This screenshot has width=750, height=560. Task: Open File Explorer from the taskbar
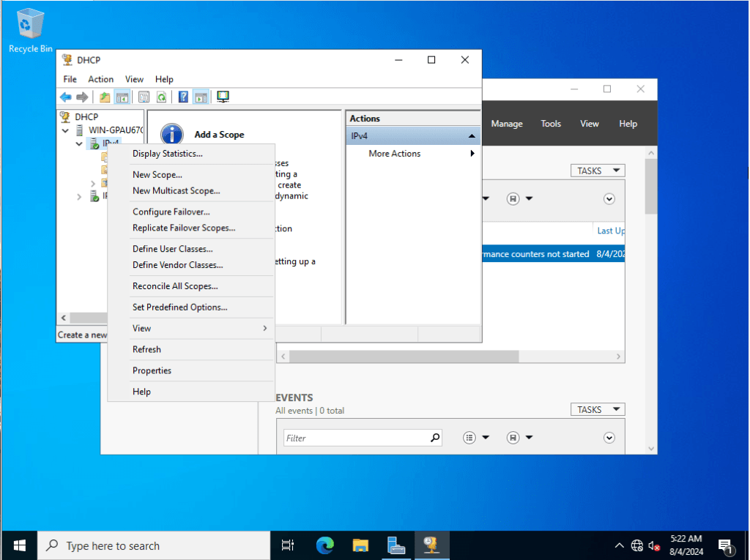coord(360,545)
